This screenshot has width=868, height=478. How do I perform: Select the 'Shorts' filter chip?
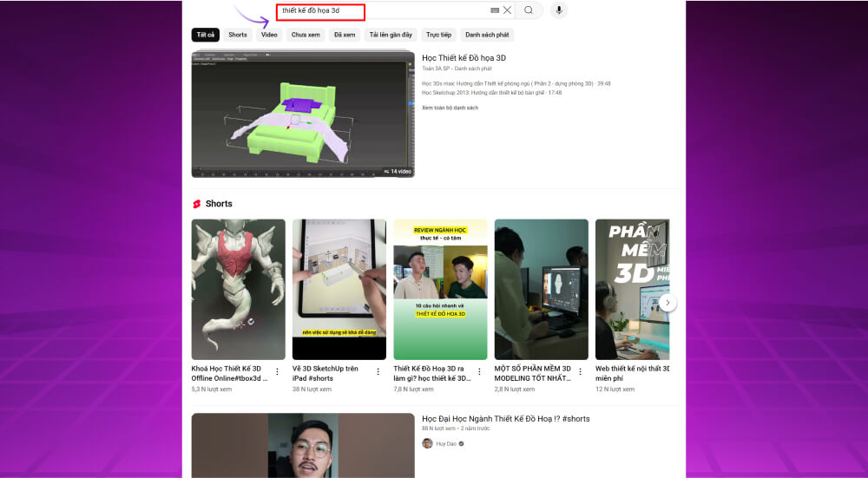coord(238,35)
